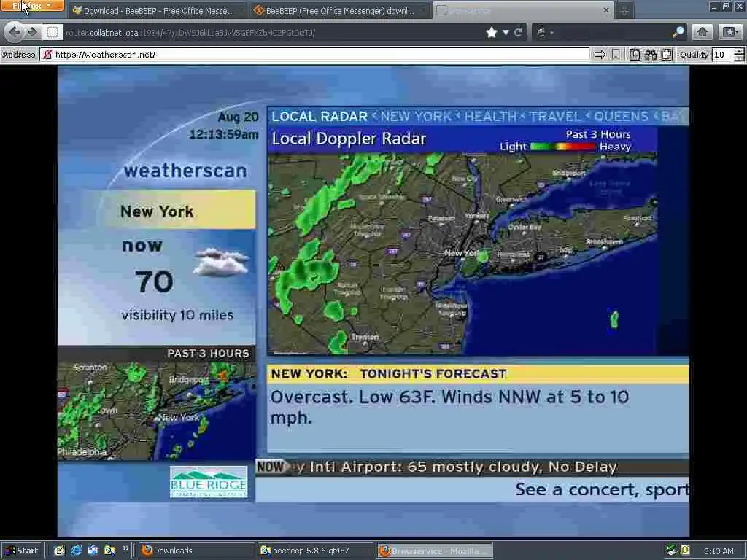Viewport: 747px width, 560px height.
Task: Go forward one page in Firefox
Action: 32,32
